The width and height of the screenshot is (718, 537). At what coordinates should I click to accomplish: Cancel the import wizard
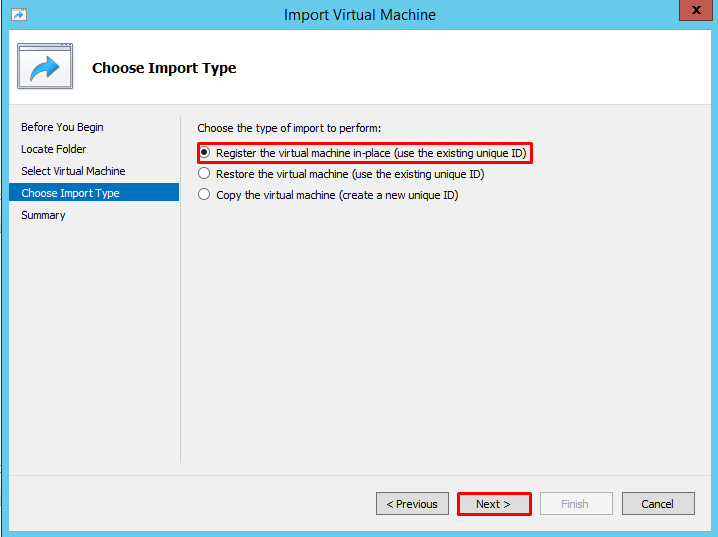pos(658,504)
